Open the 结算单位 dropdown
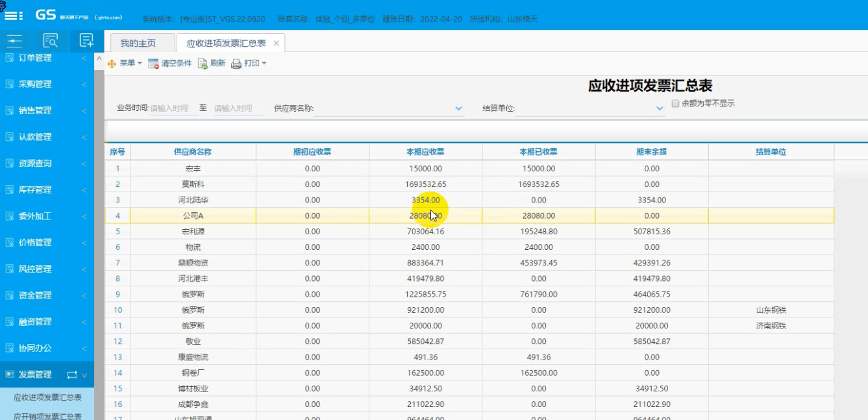This screenshot has width=868, height=420. [660, 108]
